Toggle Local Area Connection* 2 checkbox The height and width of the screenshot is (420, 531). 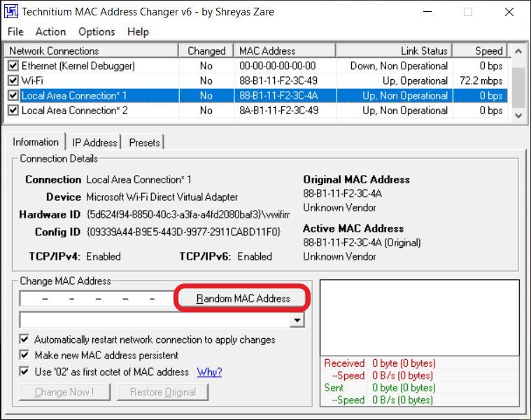tap(13, 110)
